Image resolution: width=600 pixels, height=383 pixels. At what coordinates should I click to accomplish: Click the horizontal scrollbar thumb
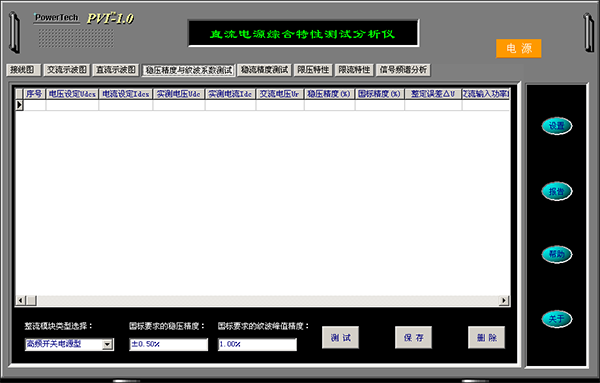[x=31, y=301]
